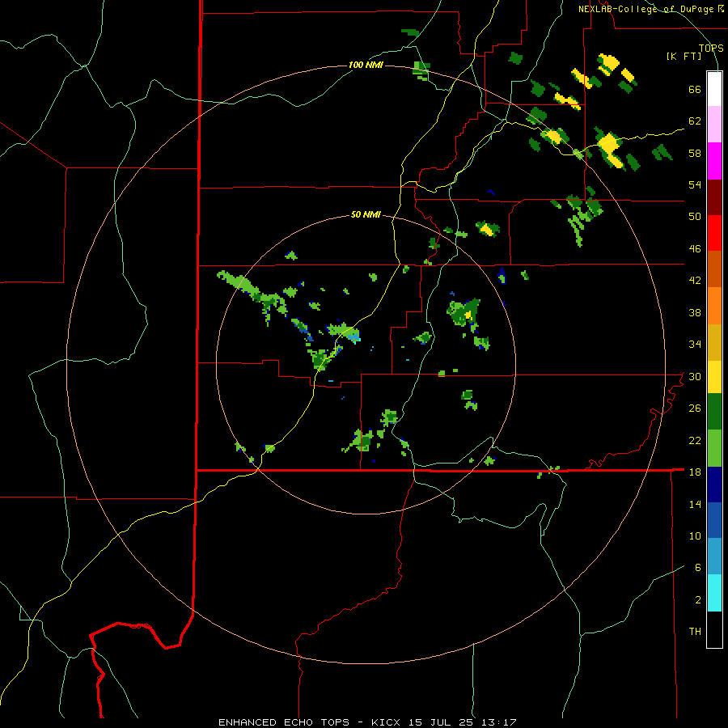728x728 pixels.
Task: Click the "100 NMI" range ring label
Action: coord(366,65)
